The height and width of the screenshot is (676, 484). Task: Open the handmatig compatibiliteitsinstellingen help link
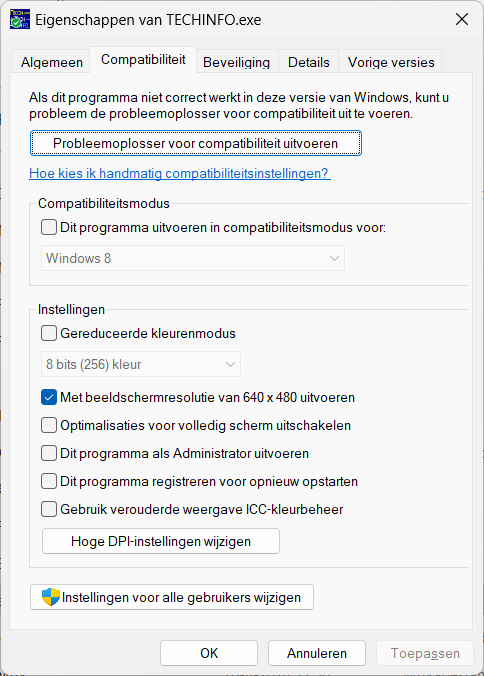pyautogui.click(x=180, y=173)
